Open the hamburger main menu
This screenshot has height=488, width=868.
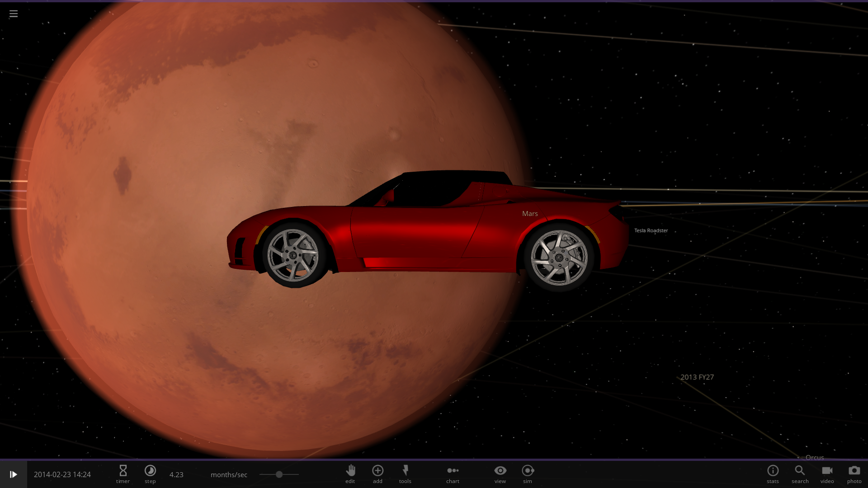[14, 14]
